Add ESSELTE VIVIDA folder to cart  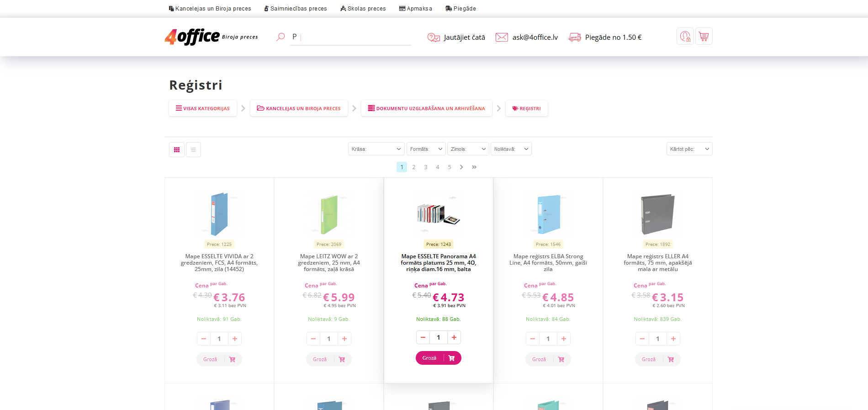219,359
